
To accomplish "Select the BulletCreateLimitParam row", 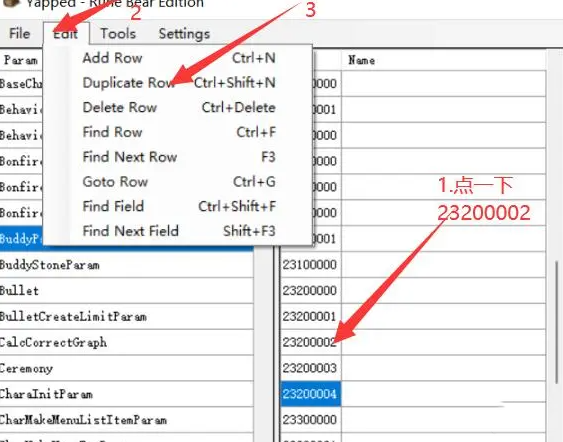I will (x=126, y=317).
